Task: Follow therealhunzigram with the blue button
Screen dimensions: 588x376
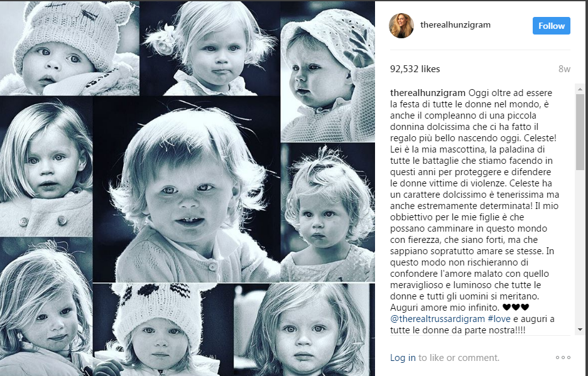Action: 552,26
